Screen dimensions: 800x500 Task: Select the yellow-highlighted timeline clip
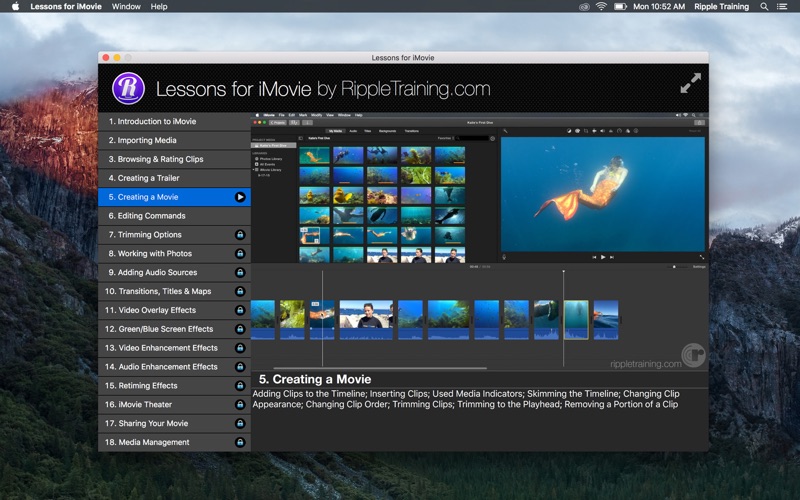(x=576, y=320)
